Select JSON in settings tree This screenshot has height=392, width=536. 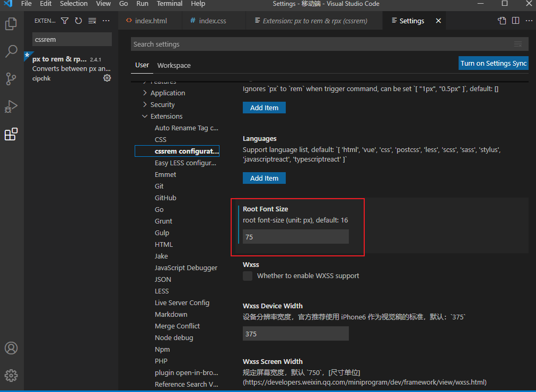coord(163,279)
